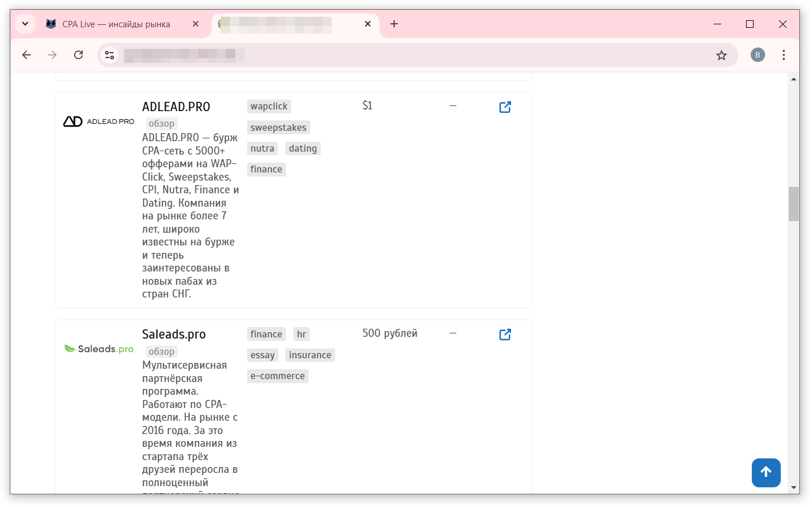
Task: Open a new browser tab
Action: coord(394,24)
